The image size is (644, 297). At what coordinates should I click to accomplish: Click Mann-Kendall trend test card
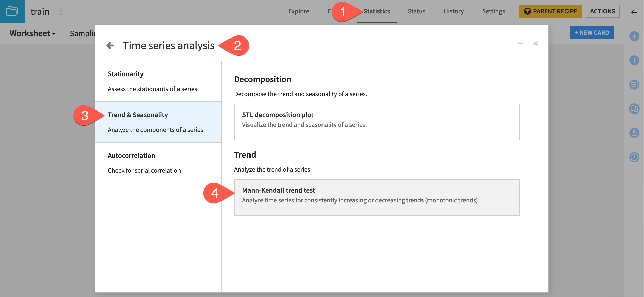pyautogui.click(x=377, y=197)
